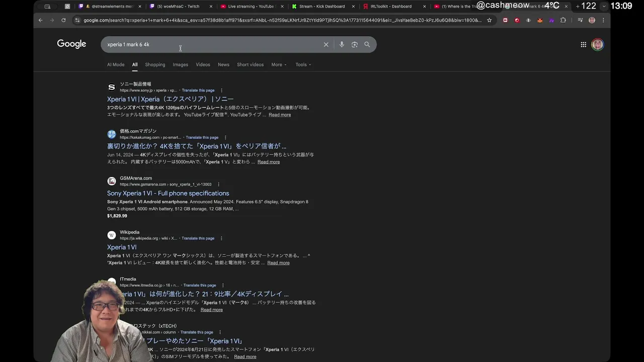Select the All results tab
644x362 pixels.
135,64
